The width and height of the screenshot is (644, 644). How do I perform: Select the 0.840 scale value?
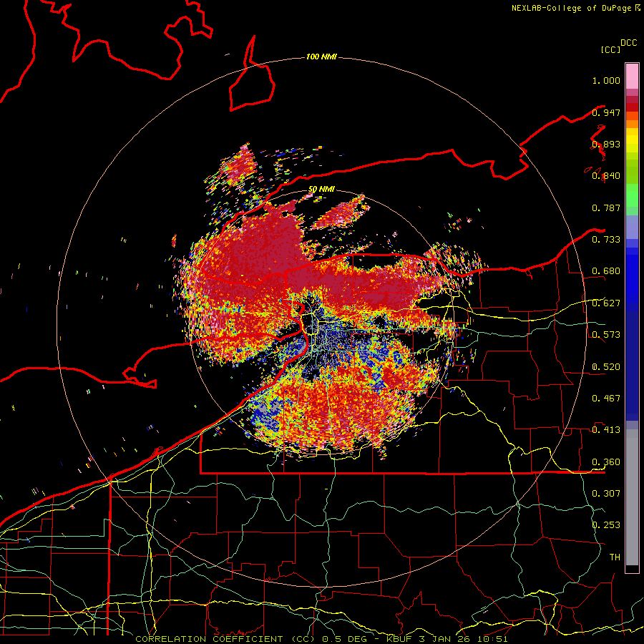pos(606,176)
